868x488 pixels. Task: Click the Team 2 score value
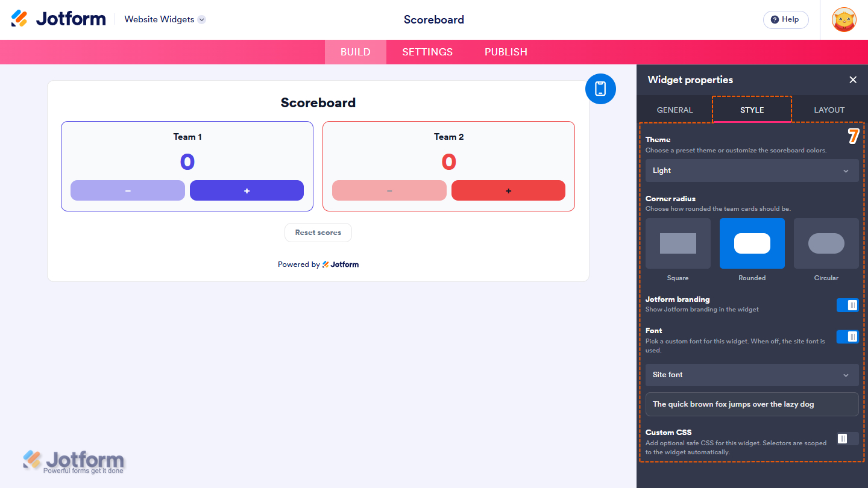pos(449,162)
